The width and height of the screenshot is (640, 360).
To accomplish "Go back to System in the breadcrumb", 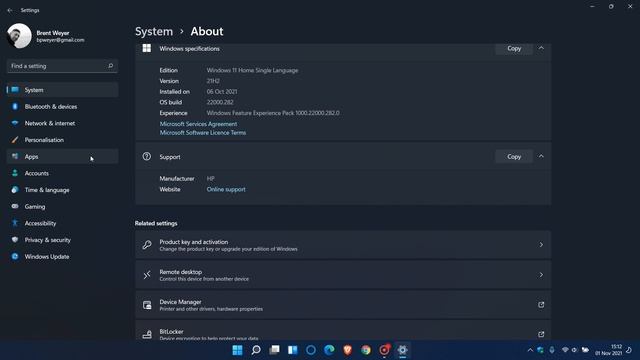I will tap(154, 31).
